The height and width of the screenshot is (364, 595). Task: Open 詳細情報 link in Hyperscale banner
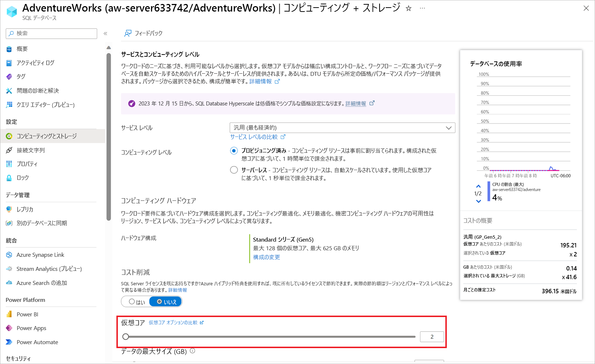click(x=356, y=104)
